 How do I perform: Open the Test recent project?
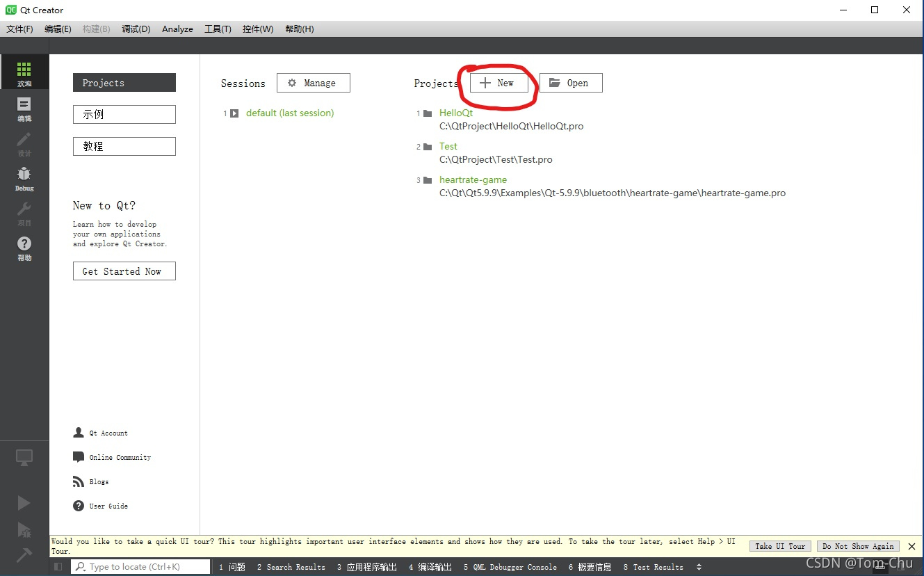[448, 147]
